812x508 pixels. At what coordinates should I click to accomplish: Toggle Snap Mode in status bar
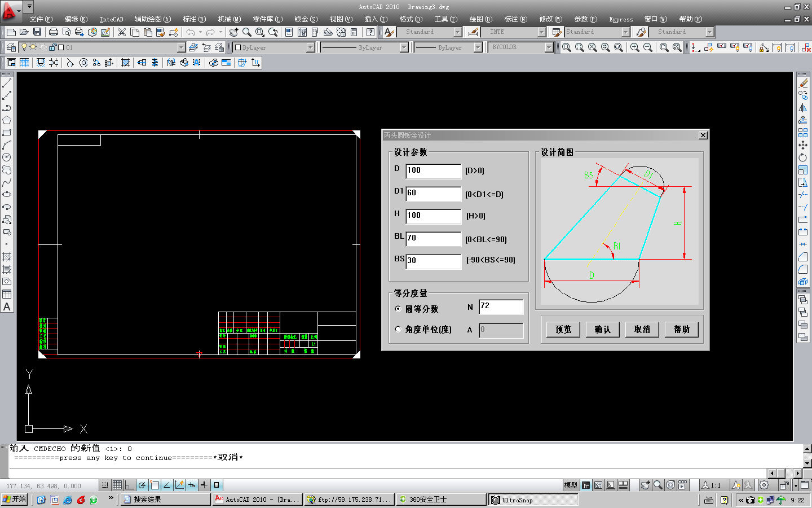pyautogui.click(x=105, y=485)
